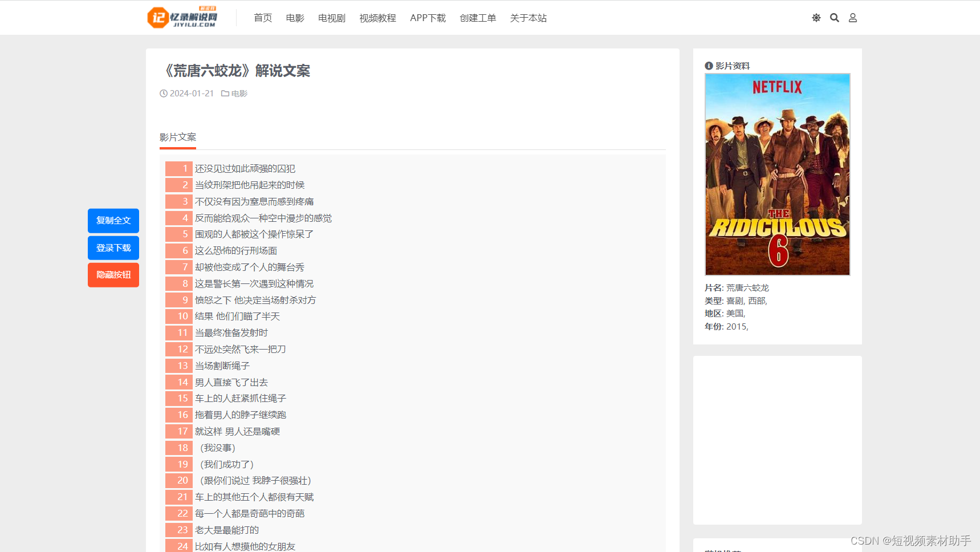Click line 11: 当最终准备发射时
The image size is (980, 552).
coord(231,333)
